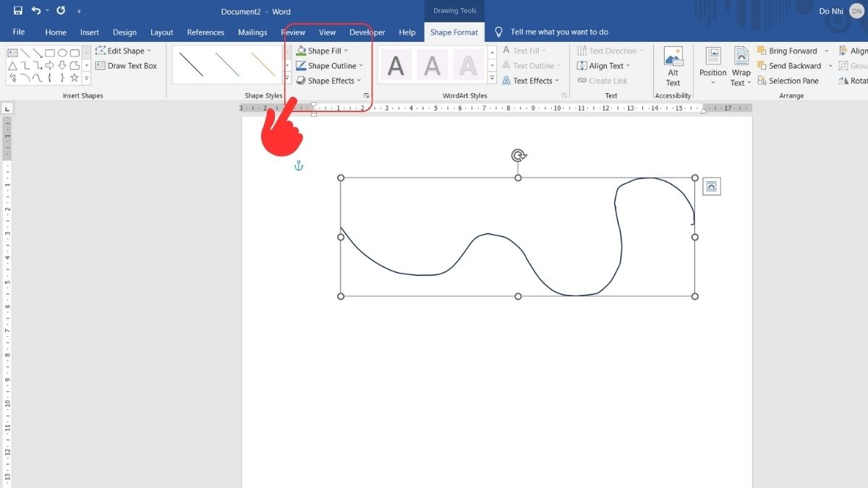Image resolution: width=868 pixels, height=488 pixels.
Task: Select the Shape Format tab
Action: (x=454, y=32)
